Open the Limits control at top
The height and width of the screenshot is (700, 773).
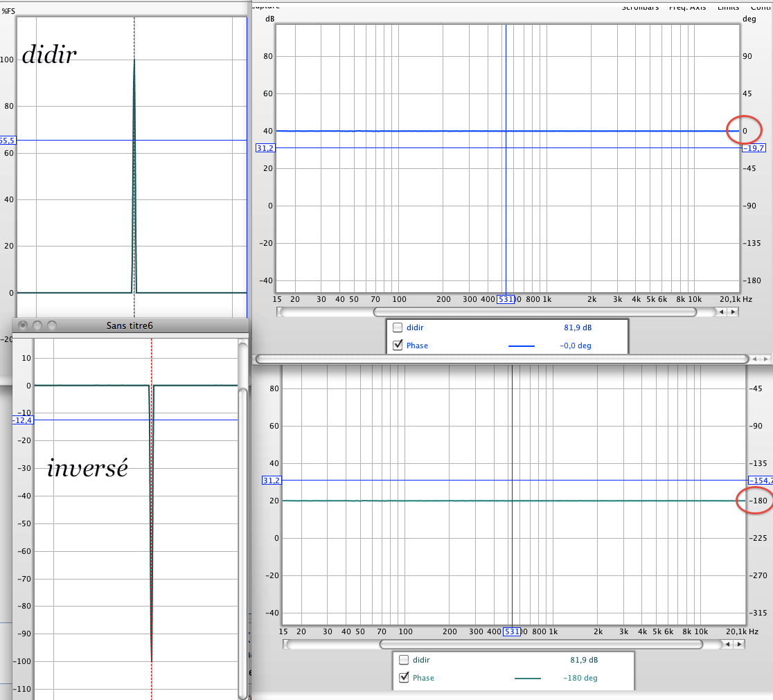pos(728,7)
